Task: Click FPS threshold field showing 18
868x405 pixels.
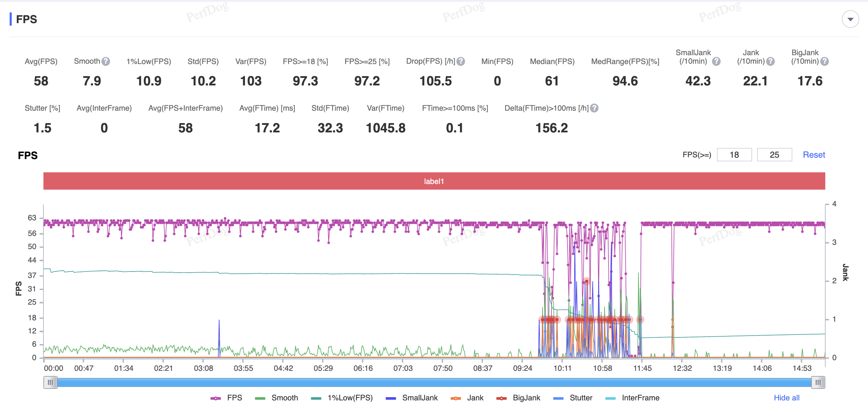Action: pyautogui.click(x=734, y=155)
